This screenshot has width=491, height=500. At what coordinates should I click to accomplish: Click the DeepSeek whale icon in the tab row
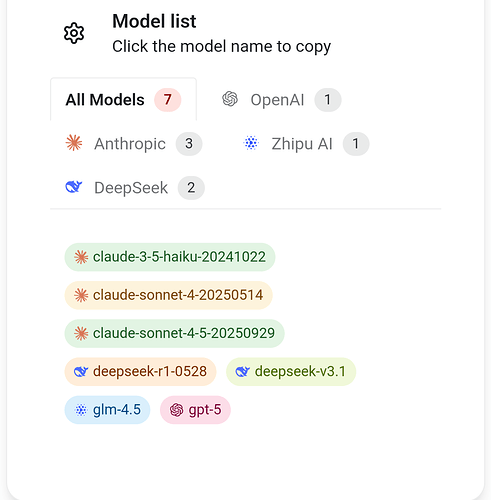tap(74, 187)
